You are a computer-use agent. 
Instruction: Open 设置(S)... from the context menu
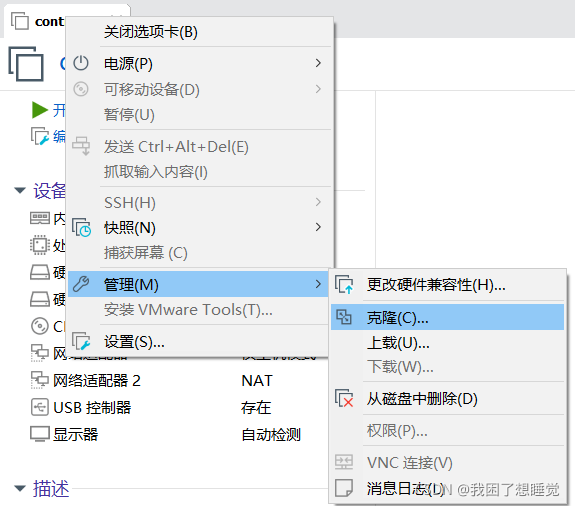point(198,342)
